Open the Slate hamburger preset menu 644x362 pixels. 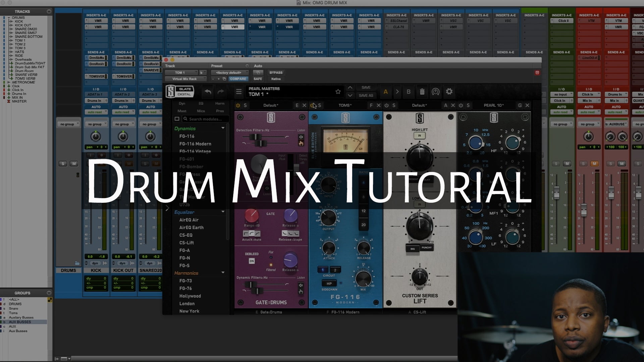click(x=238, y=92)
